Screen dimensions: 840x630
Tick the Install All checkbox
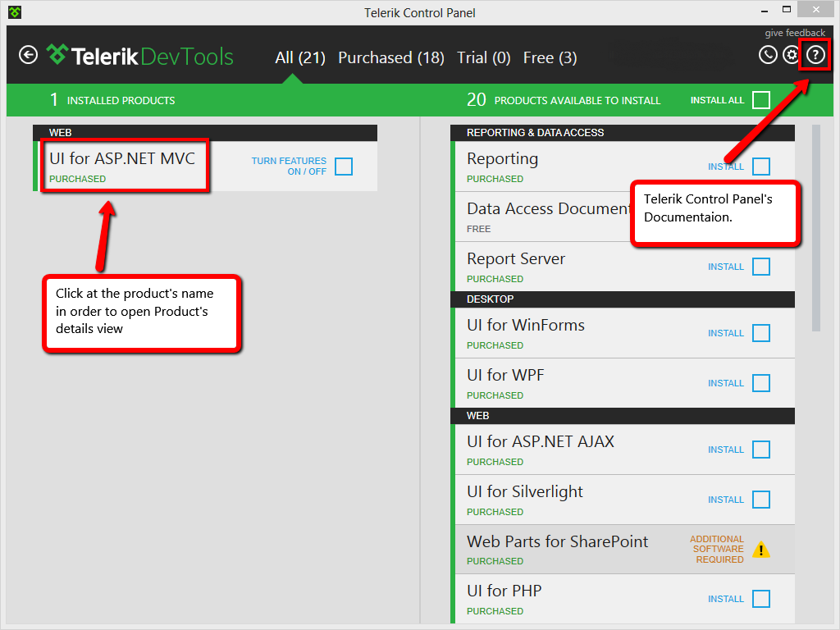point(761,100)
